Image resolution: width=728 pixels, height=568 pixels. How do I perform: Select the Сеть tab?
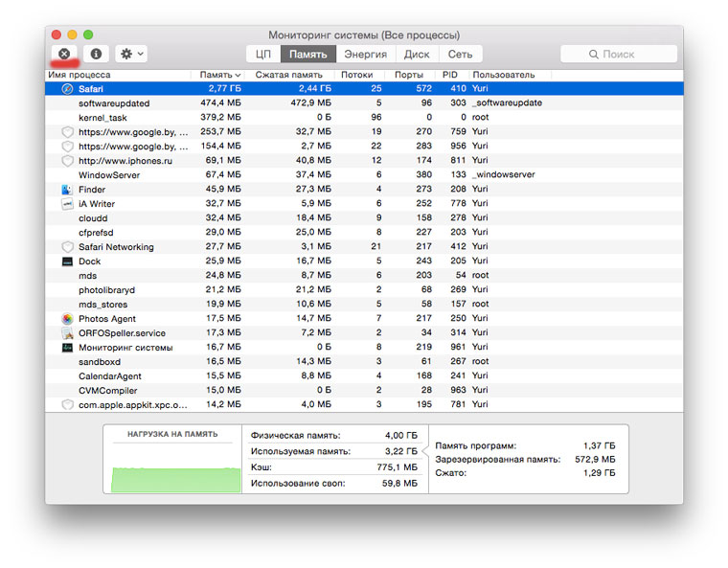pyautogui.click(x=460, y=55)
